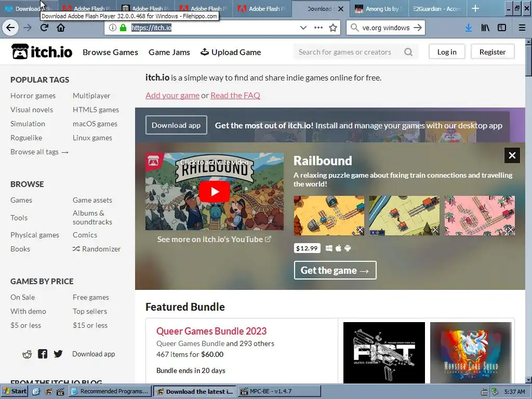Screen dimensions: 532x399
Task: Click the keyboard icon in system tray
Action: pos(484,392)
